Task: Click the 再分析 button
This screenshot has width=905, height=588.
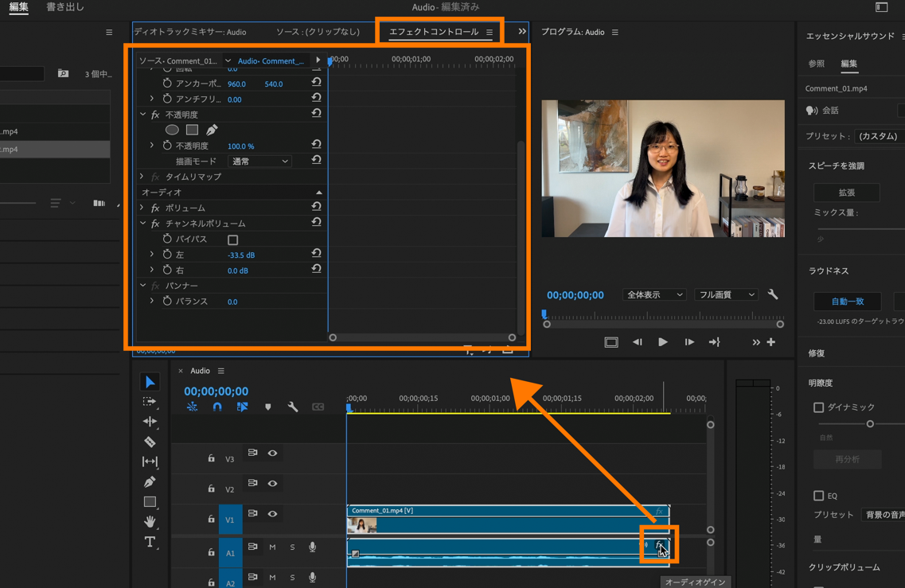Action: pyautogui.click(x=847, y=459)
